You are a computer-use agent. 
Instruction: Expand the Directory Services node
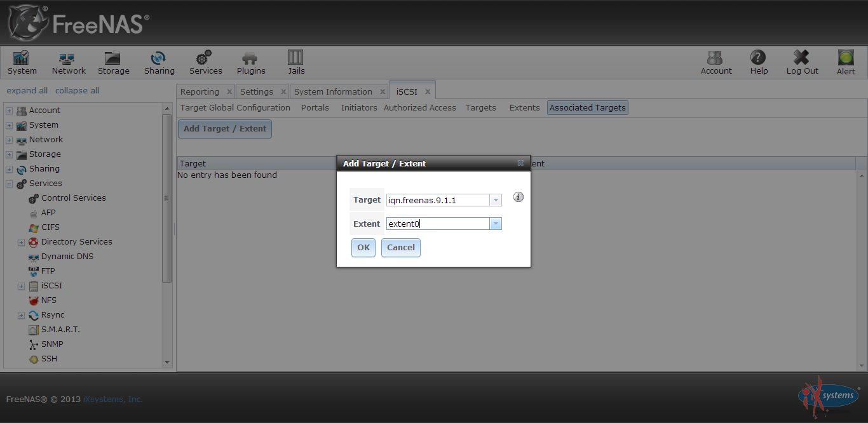22,243
